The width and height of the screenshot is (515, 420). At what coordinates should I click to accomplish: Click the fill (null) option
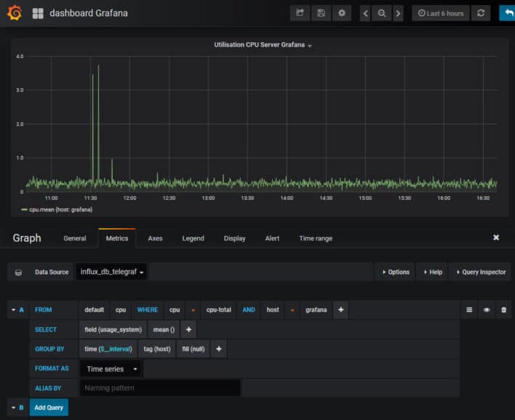tap(193, 349)
